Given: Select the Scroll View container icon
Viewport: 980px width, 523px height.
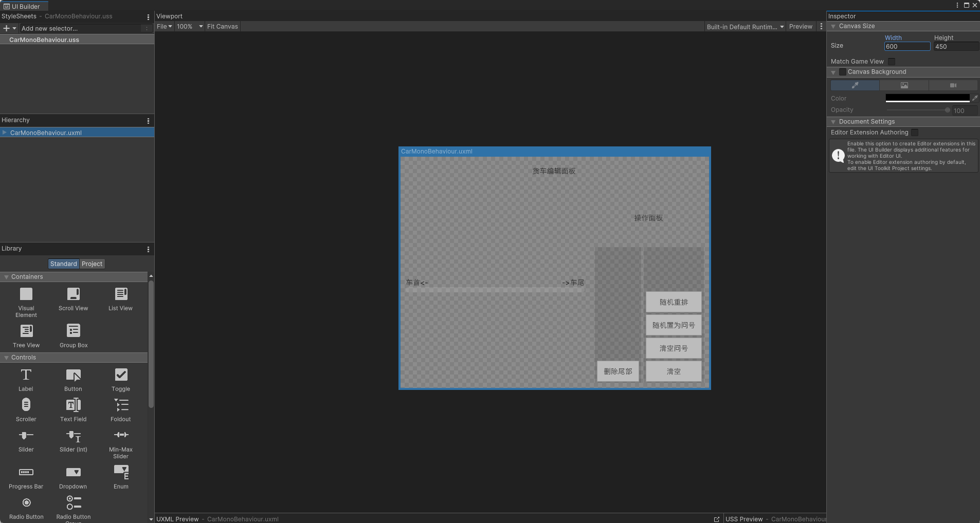Looking at the screenshot, I should point(74,294).
